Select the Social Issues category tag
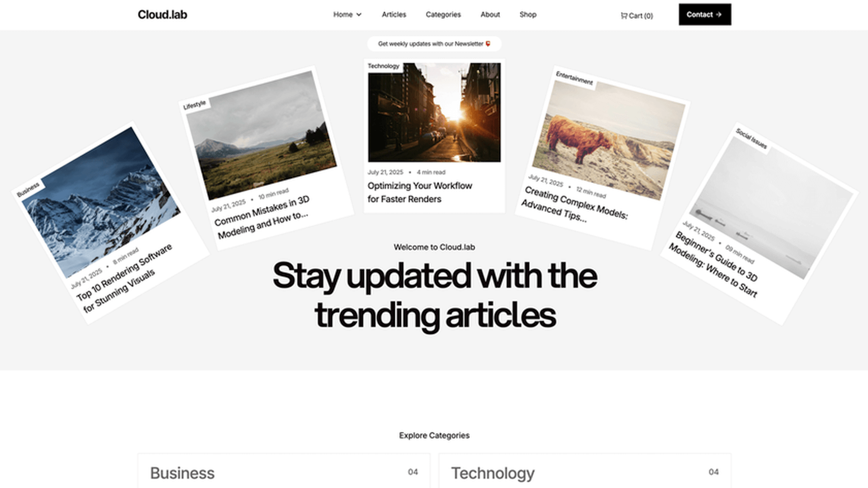This screenshot has height=488, width=868. (x=751, y=139)
